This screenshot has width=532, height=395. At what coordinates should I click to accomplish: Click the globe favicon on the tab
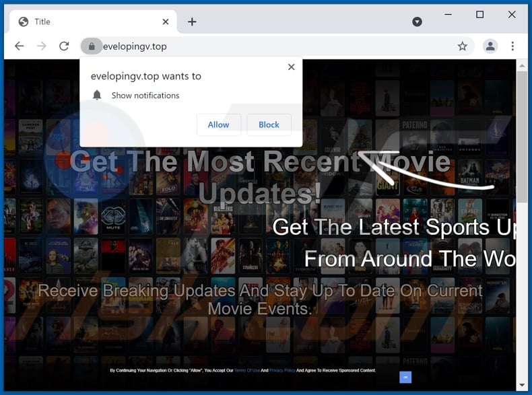pyautogui.click(x=24, y=22)
